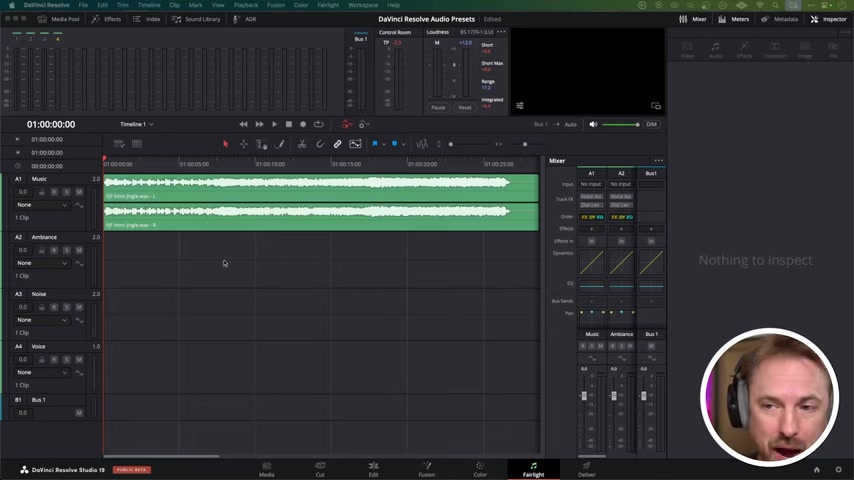Stop playback

[x=289, y=124]
